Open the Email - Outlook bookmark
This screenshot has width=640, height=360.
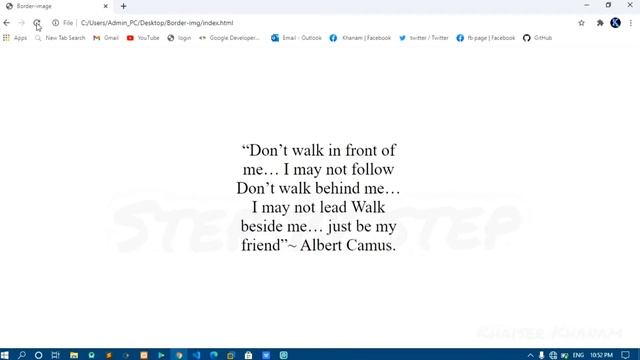click(x=296, y=38)
